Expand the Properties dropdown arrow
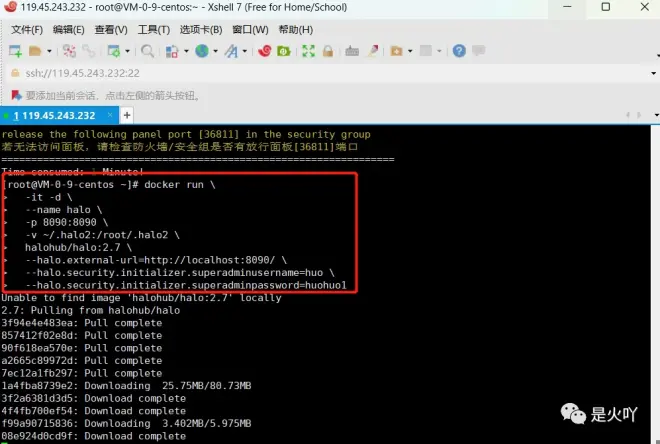Viewport: 660px width, 444px height. click(x=128, y=51)
